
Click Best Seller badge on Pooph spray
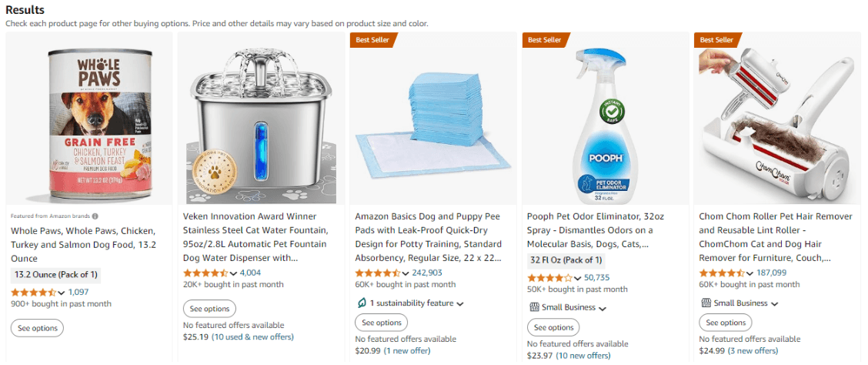pyautogui.click(x=546, y=40)
